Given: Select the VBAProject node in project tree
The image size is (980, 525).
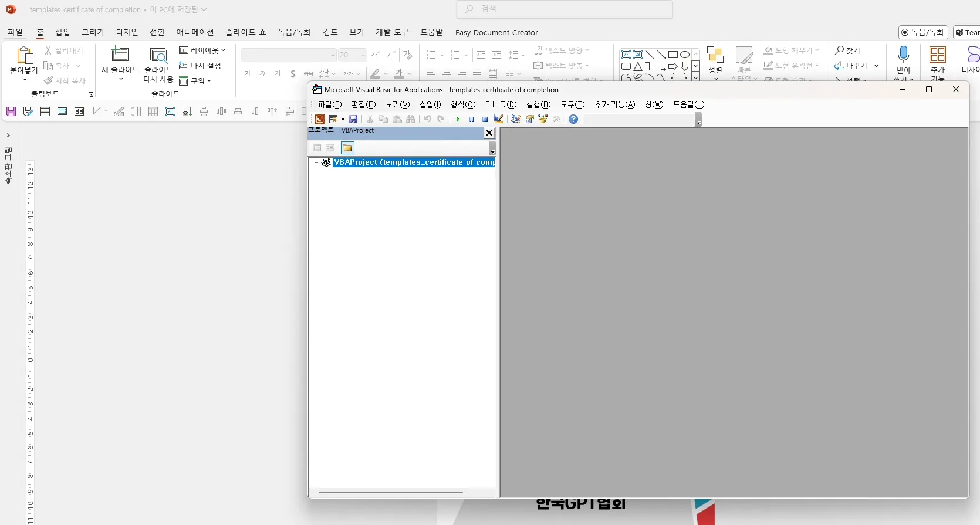Looking at the screenshot, I should pos(414,162).
